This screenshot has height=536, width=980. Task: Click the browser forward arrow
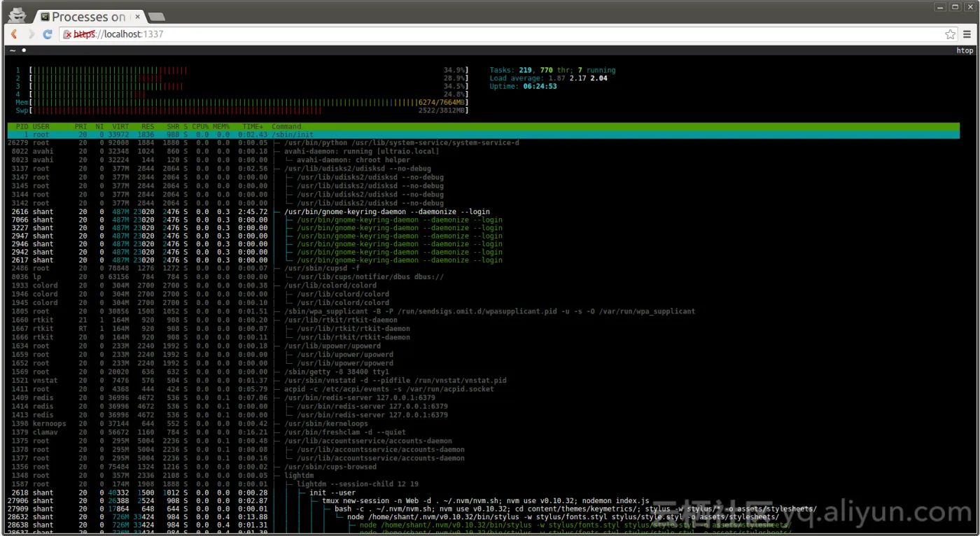point(31,34)
